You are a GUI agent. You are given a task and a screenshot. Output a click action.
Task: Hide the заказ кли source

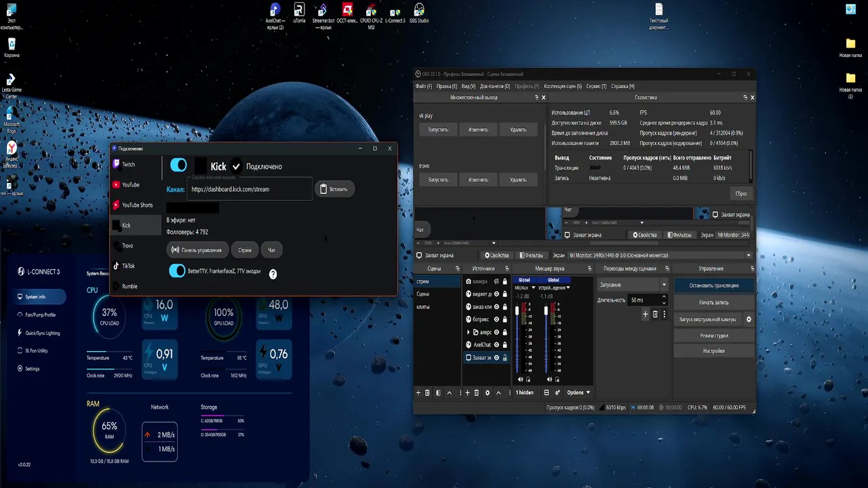pos(496,307)
